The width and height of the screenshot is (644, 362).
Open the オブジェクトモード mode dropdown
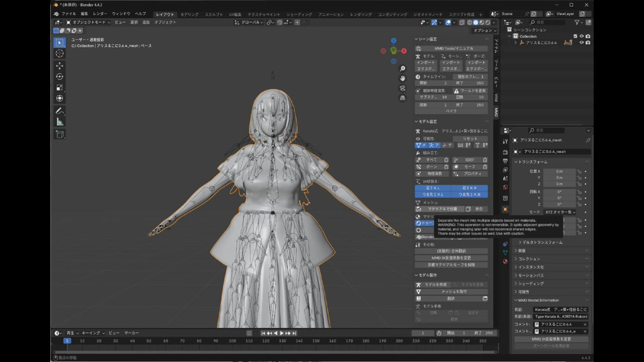pyautogui.click(x=90, y=22)
